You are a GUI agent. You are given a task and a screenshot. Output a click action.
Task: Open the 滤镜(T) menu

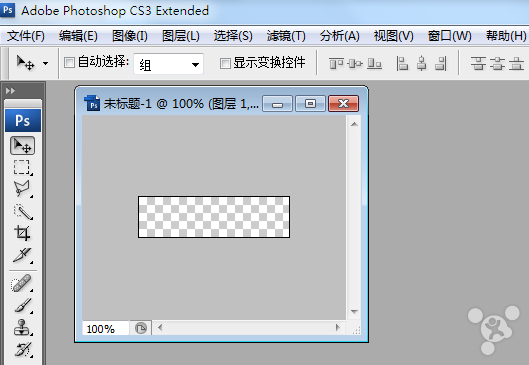pos(286,36)
